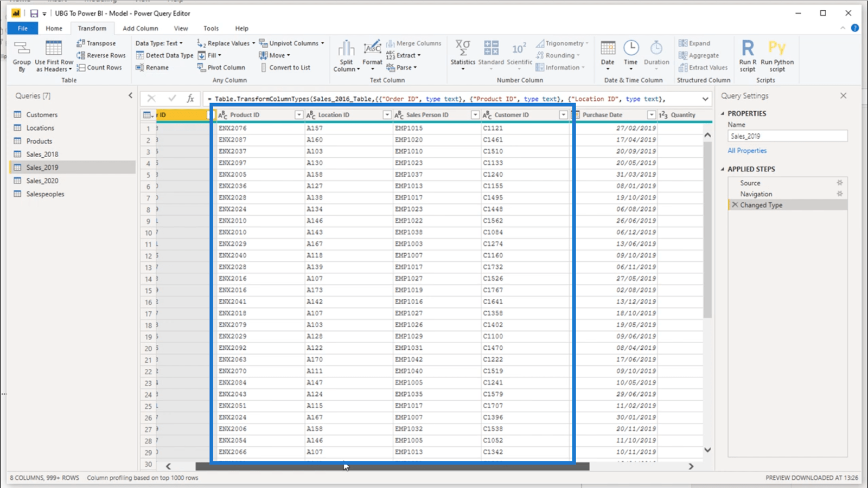This screenshot has height=488, width=868.
Task: Collapse the PROPERTIES section
Action: click(x=723, y=114)
